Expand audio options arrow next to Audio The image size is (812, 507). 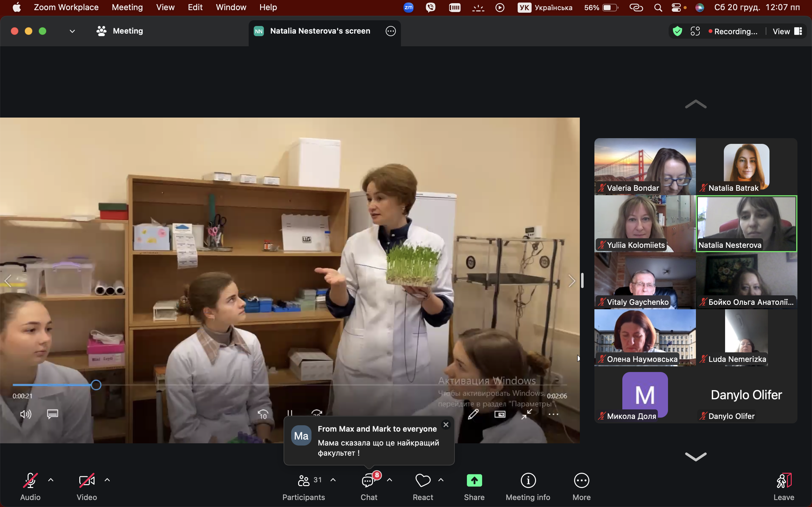(51, 480)
